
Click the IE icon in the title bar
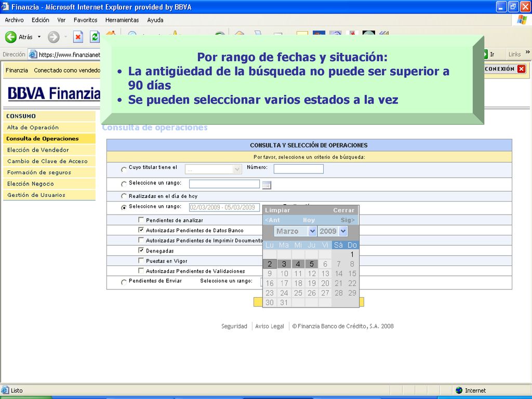[5, 6]
